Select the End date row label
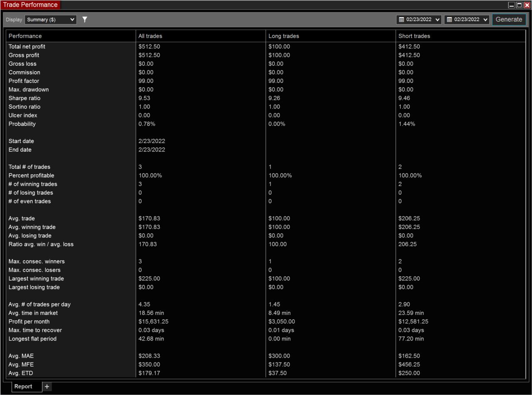Viewport: 532px width, 395px height. pos(20,150)
